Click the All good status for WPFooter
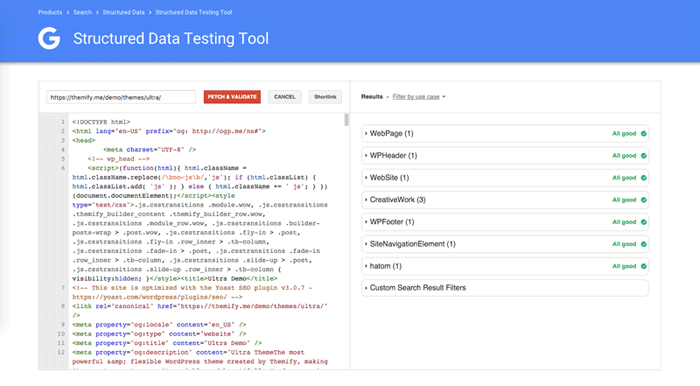Viewport: 700px width, 386px height. (x=624, y=222)
